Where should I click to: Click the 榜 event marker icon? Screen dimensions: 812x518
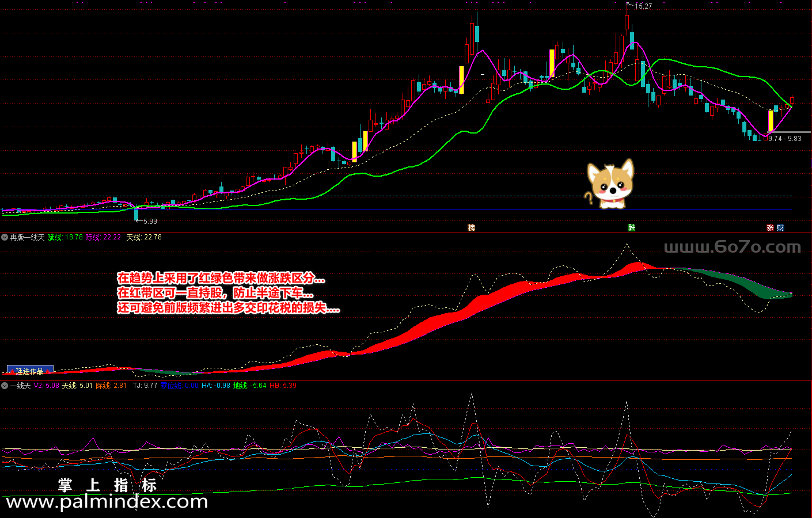(471, 228)
